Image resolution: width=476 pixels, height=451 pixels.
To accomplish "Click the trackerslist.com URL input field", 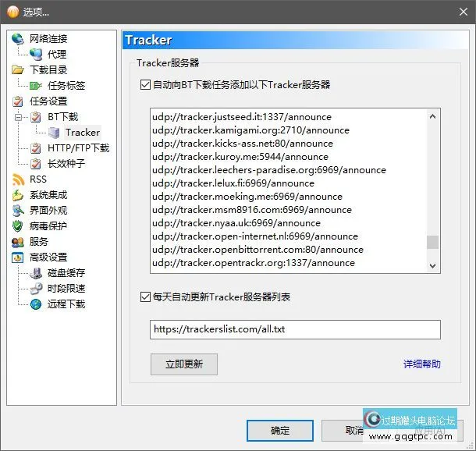I will click(x=295, y=329).
